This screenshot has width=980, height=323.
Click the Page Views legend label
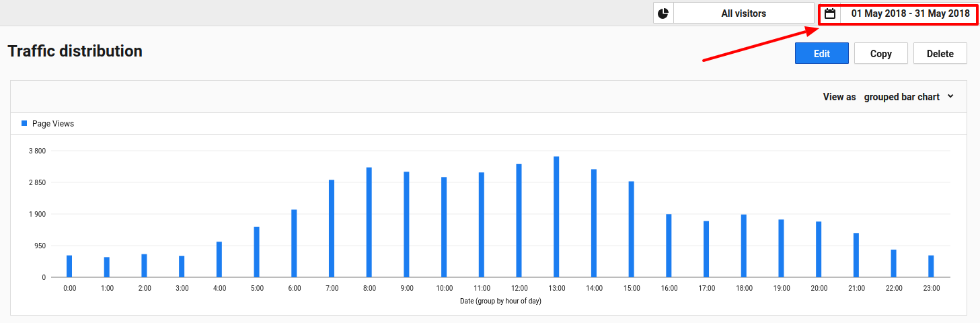(x=53, y=124)
